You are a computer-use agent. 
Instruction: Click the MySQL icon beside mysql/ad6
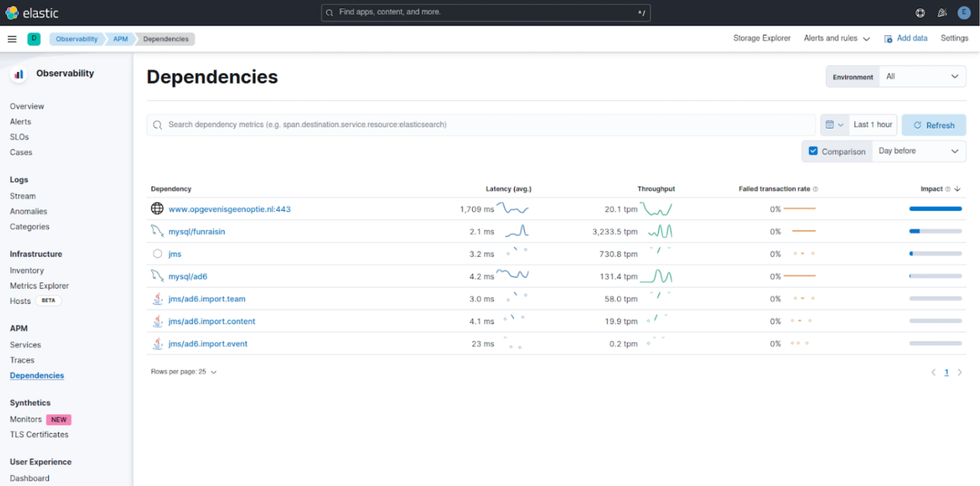click(157, 276)
